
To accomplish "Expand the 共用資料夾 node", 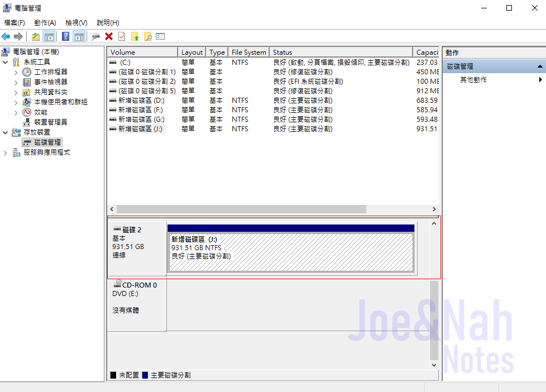I will [x=16, y=93].
